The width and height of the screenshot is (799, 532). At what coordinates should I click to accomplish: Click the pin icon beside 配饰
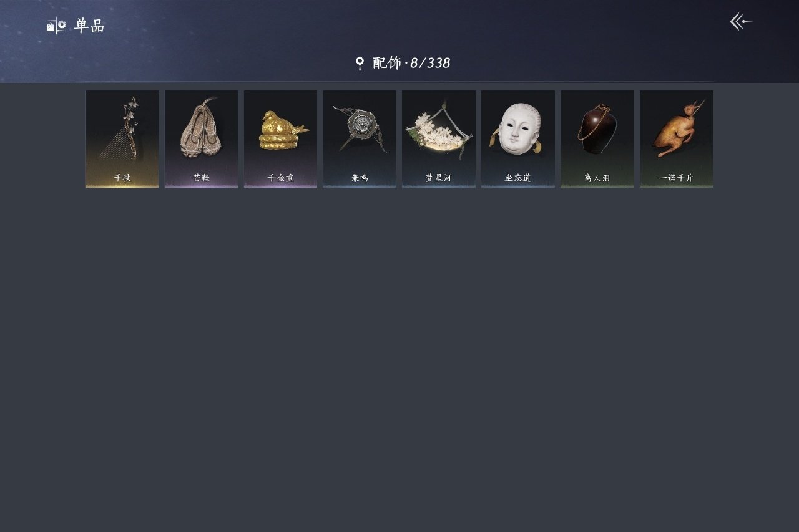[360, 63]
